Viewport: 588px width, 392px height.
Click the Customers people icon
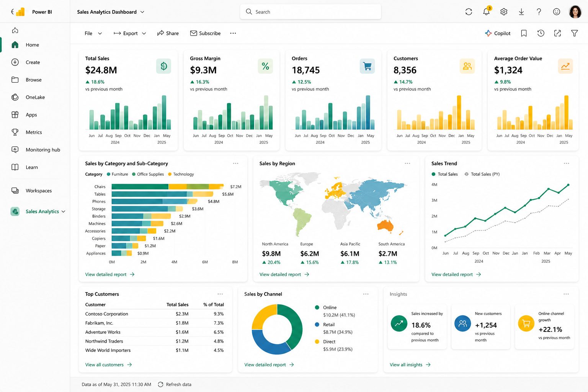pyautogui.click(x=467, y=66)
